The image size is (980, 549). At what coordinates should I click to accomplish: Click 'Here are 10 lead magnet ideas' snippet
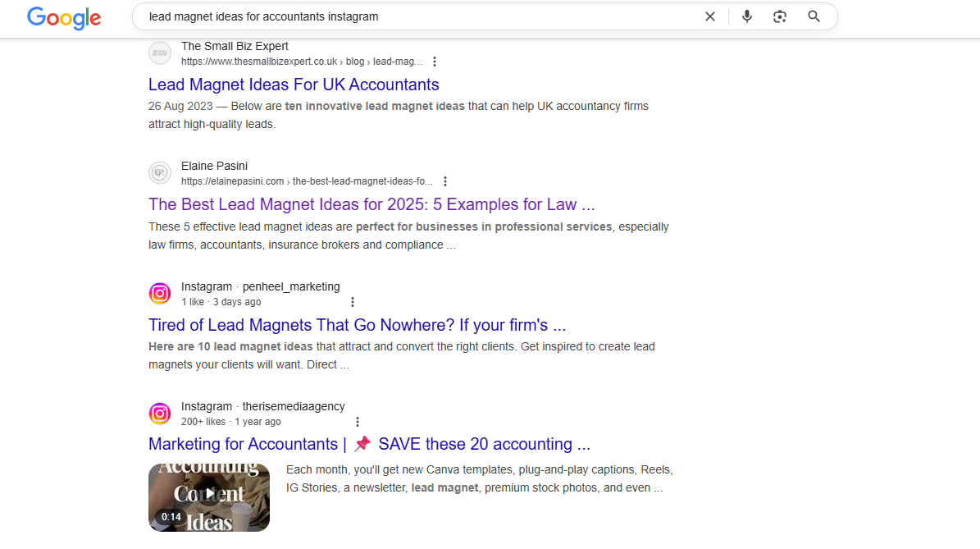tap(230, 346)
